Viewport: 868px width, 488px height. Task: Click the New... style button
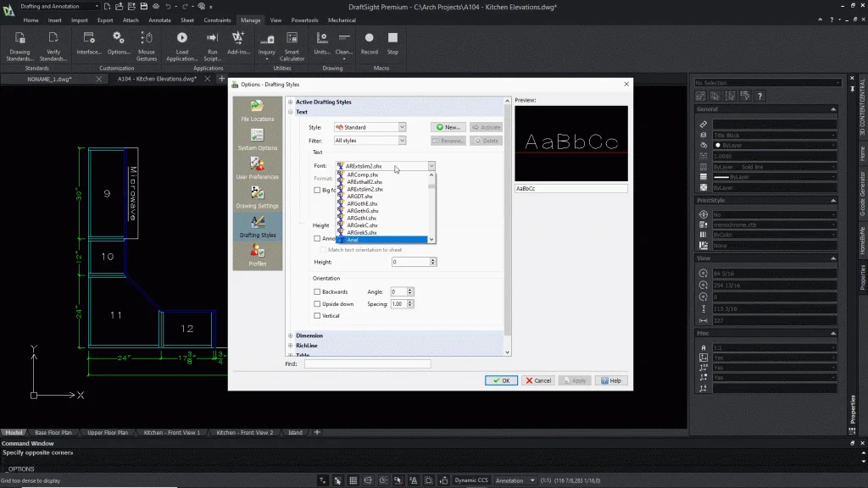point(448,127)
